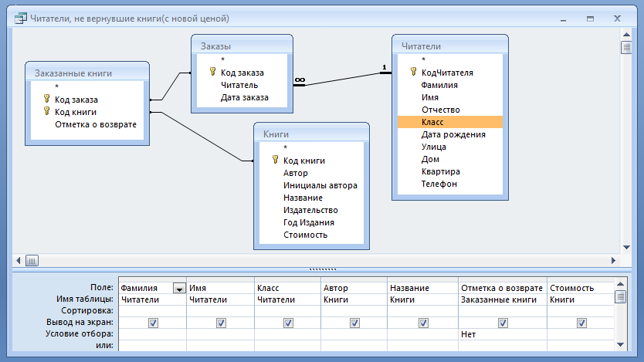Click key icon beside КодЧитателя field
The width and height of the screenshot is (644, 362).
413,72
